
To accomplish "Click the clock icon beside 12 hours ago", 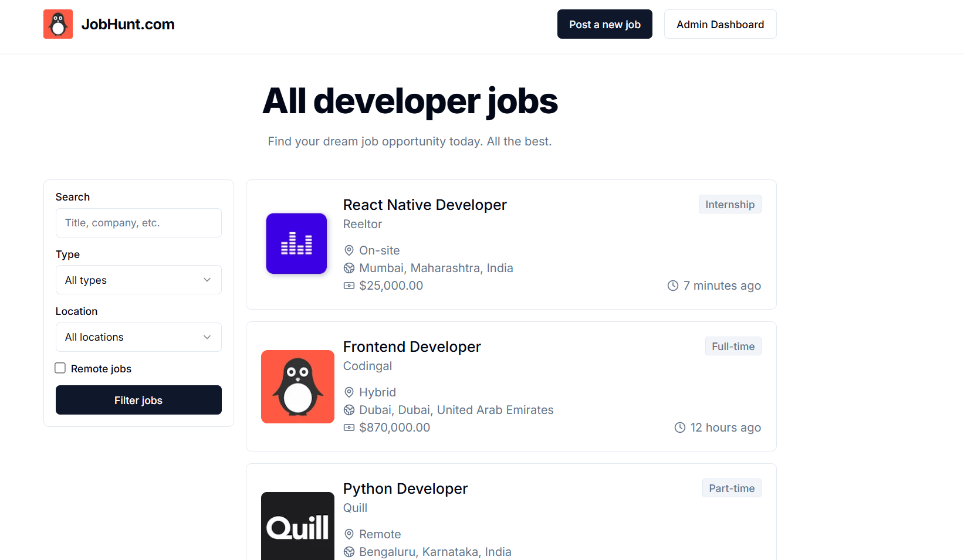I will 680,427.
